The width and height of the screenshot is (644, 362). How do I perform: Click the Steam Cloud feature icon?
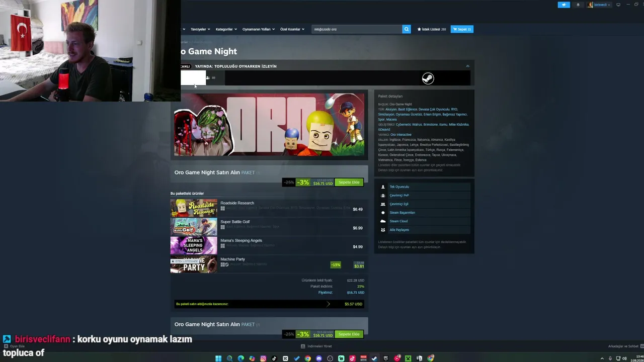(383, 221)
